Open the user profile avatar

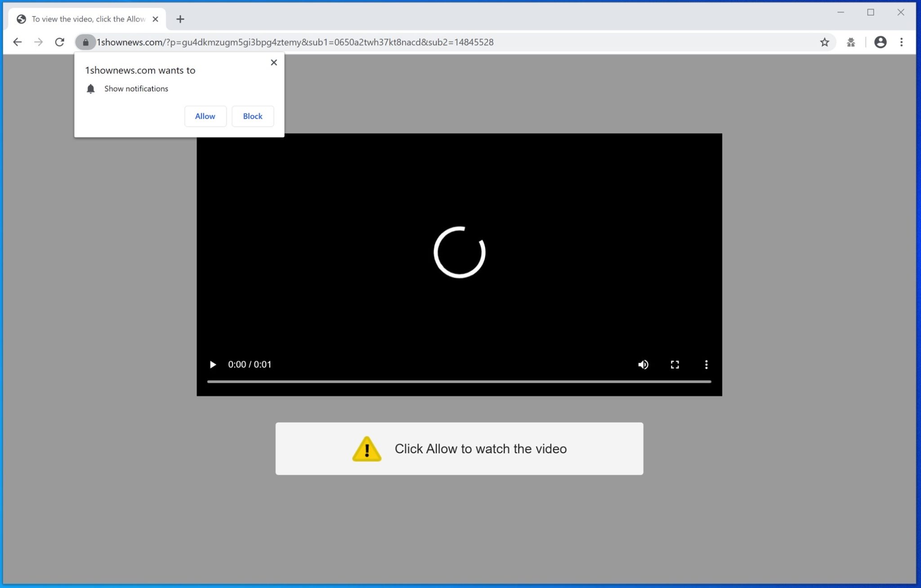880,42
